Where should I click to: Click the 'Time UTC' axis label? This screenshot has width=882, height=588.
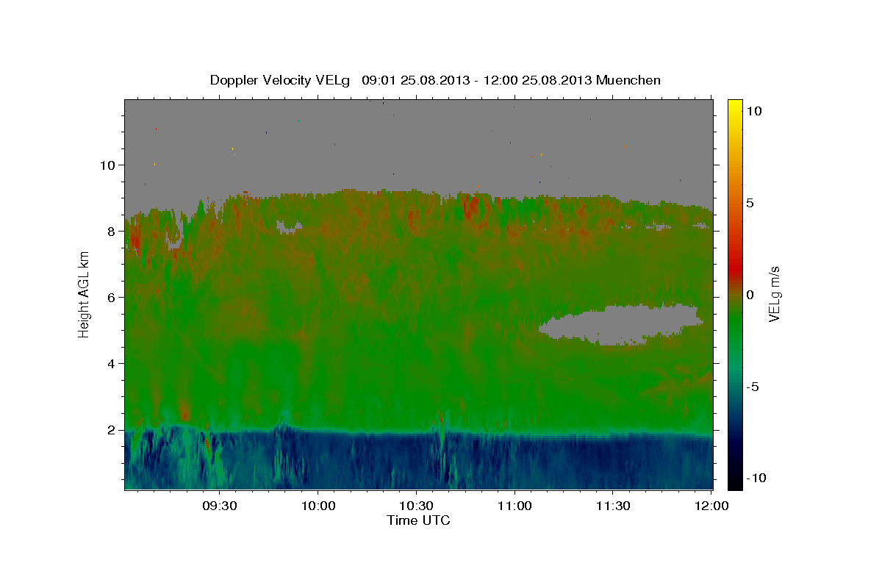pos(418,520)
